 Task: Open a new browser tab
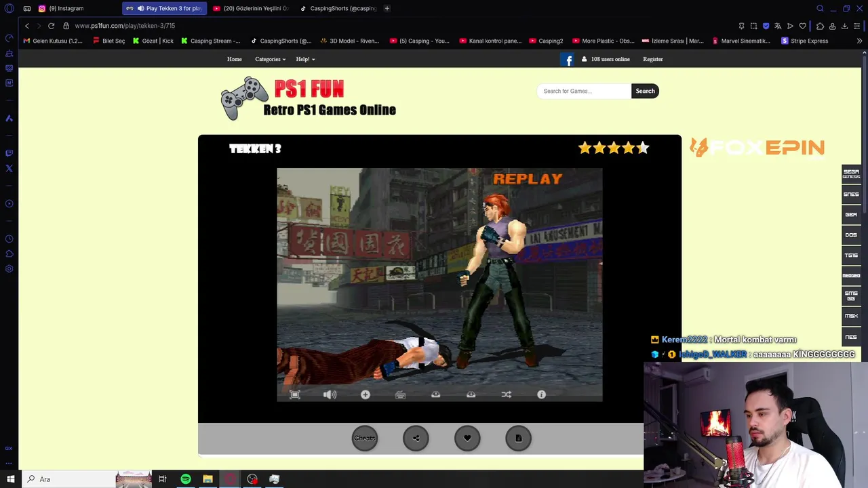click(387, 8)
